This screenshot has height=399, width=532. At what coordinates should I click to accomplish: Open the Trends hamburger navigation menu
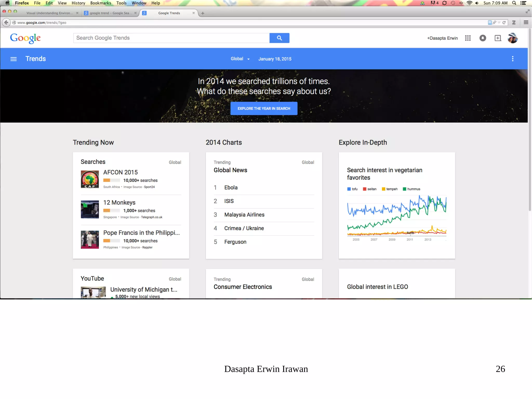(14, 59)
